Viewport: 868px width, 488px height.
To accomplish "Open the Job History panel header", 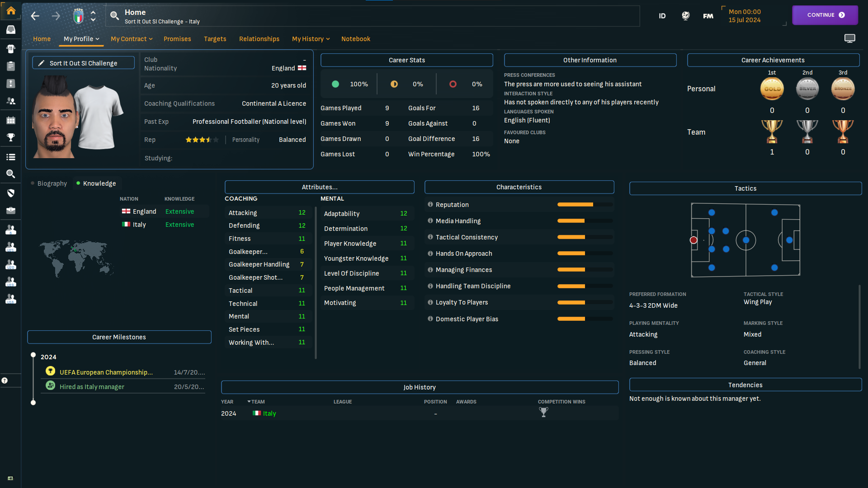I will pyautogui.click(x=420, y=387).
